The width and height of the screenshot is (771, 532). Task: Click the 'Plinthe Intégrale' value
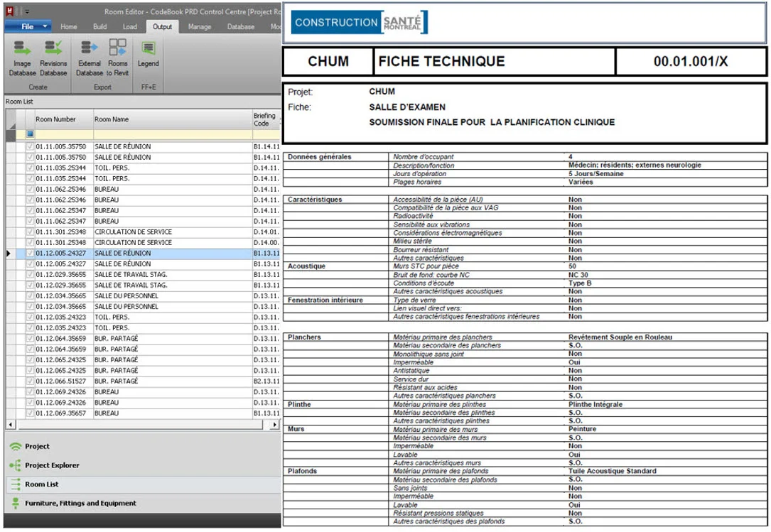point(595,405)
